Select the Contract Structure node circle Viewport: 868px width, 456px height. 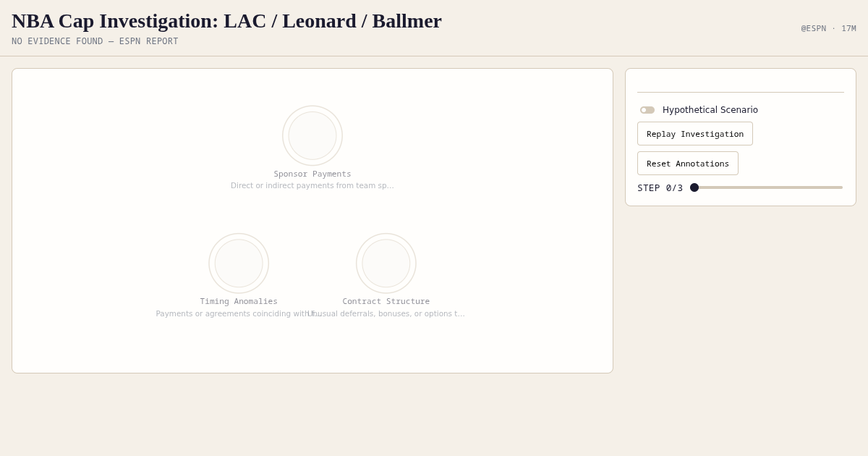pos(386,263)
